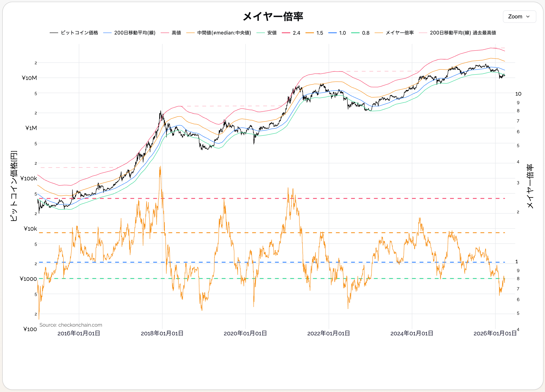Toggle 200日移動平均(線) legend entry
Screen dimensions: 545x392
pyautogui.click(x=135, y=33)
